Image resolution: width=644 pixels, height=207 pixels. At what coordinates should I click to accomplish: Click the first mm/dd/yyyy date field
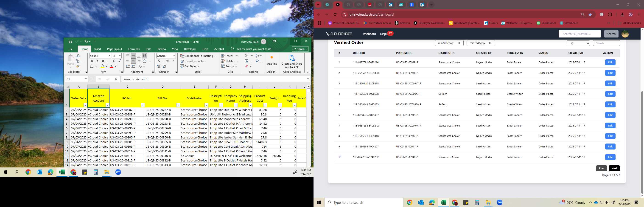[449, 43]
